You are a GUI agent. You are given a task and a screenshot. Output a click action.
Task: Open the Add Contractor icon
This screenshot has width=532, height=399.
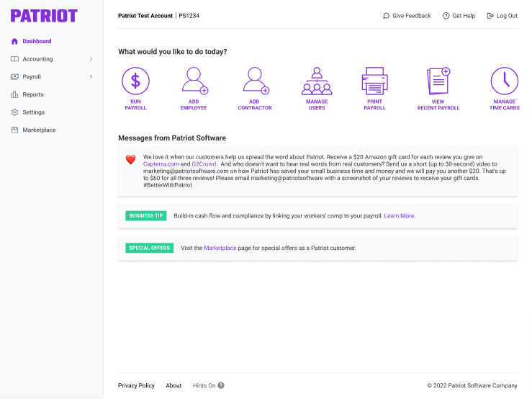coord(256,81)
